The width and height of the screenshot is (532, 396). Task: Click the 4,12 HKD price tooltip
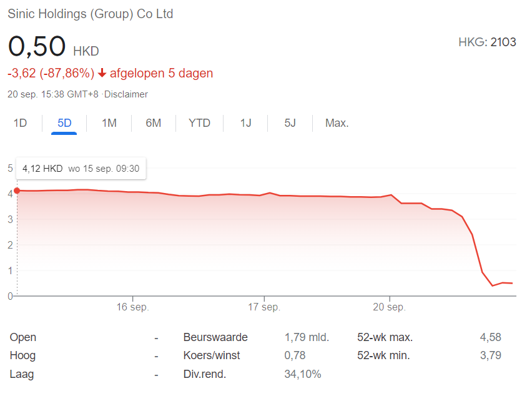tap(81, 169)
